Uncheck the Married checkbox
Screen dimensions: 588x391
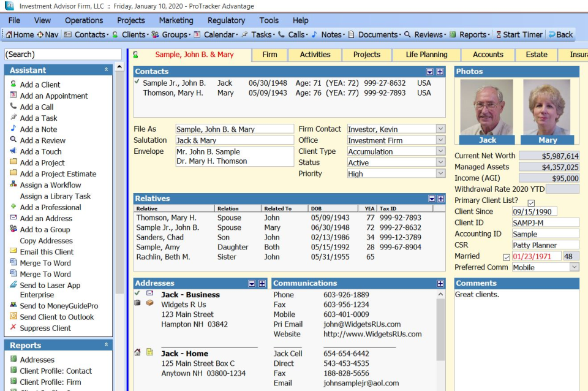tap(505, 257)
